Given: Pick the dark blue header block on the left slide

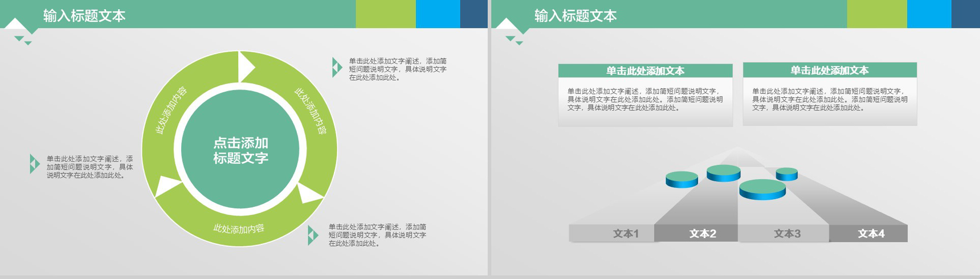Looking at the screenshot, I should click(474, 14).
